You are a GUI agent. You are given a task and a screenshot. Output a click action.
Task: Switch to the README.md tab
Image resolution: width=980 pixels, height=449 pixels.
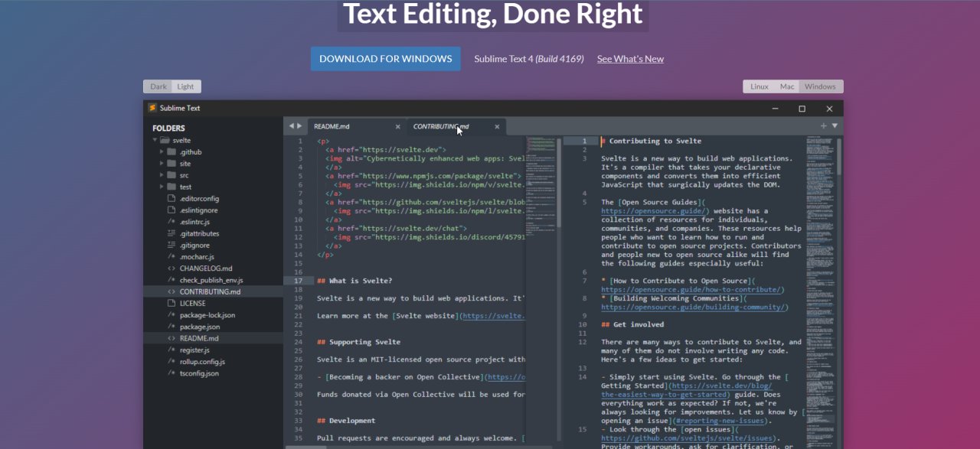tap(356, 126)
